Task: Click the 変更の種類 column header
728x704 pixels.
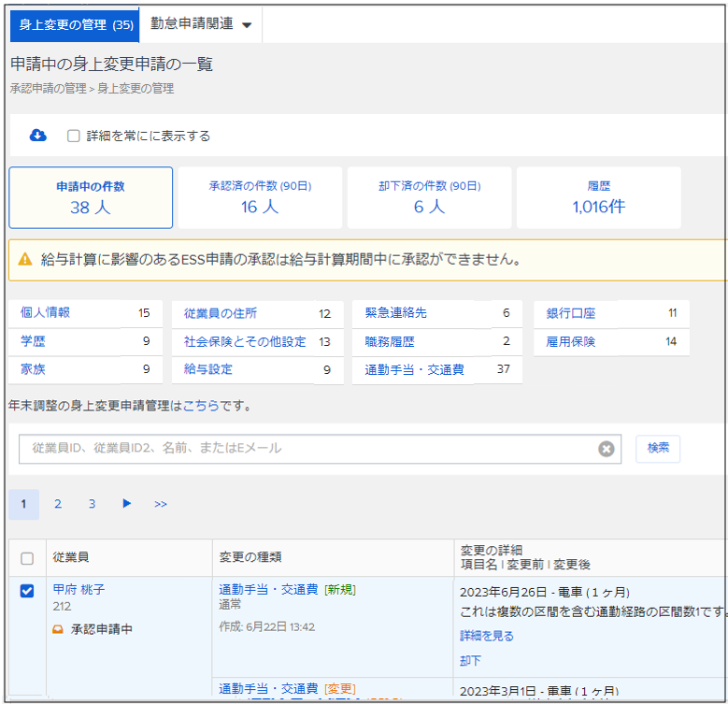Action: 250,557
